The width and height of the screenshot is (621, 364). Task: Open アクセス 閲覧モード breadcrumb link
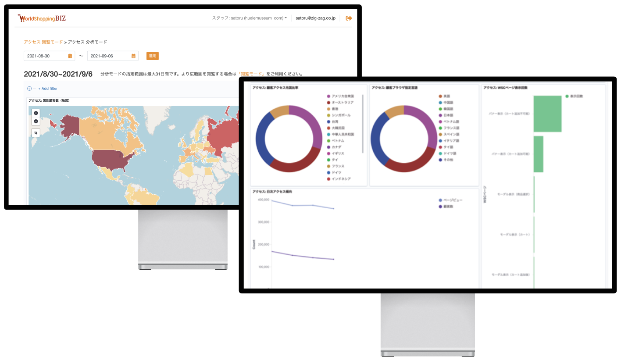tap(43, 42)
